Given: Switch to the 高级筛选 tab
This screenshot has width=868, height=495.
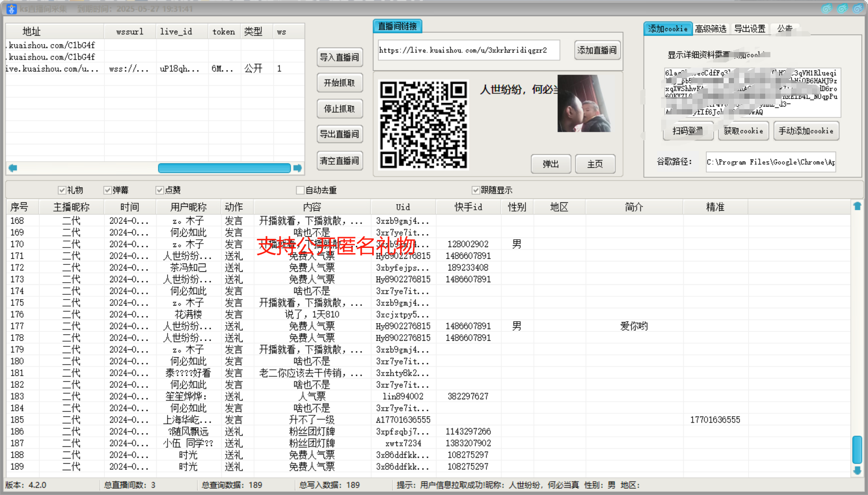Looking at the screenshot, I should point(711,29).
